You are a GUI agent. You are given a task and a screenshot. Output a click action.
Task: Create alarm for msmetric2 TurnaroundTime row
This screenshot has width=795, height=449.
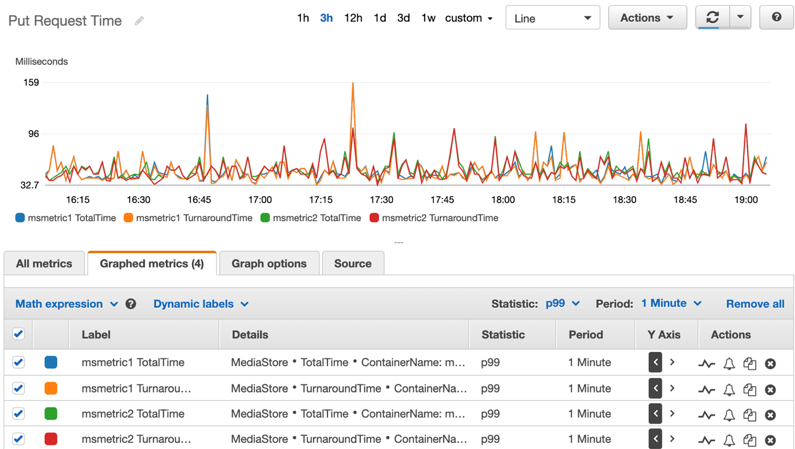point(729,440)
